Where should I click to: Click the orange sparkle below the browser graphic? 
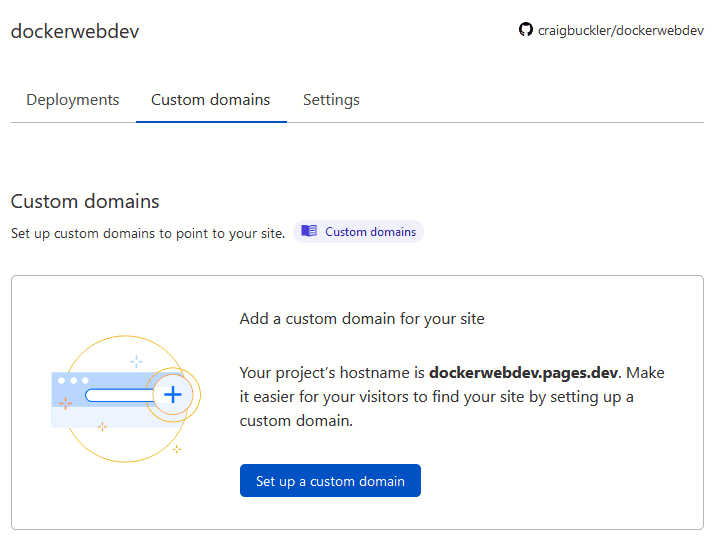tap(102, 427)
